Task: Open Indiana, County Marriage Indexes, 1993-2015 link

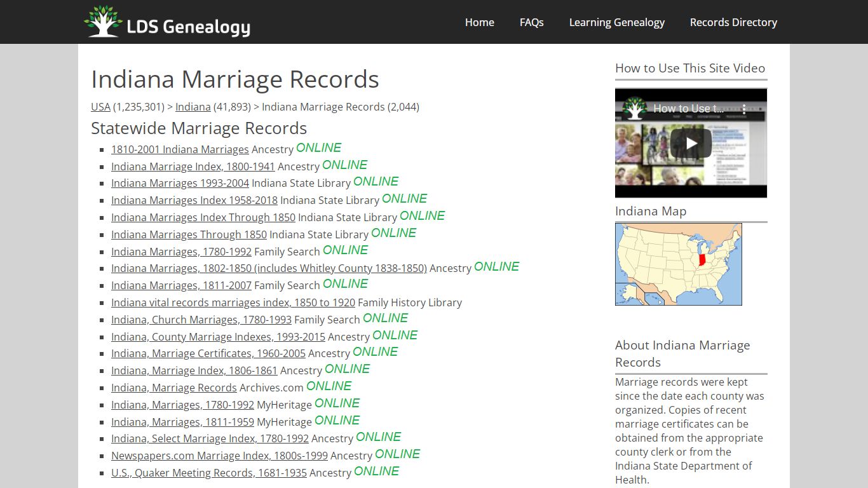Action: (x=218, y=337)
